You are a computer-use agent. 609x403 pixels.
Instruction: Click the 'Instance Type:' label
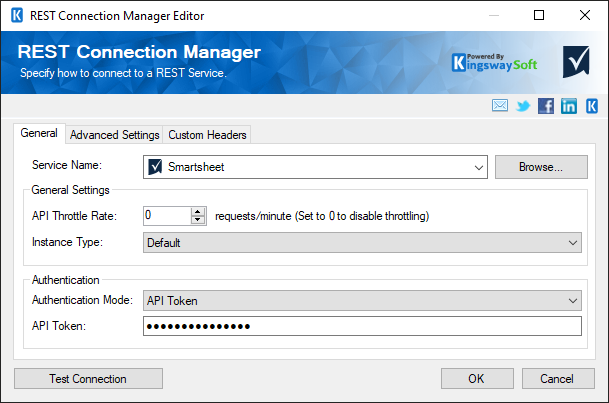tap(67, 242)
